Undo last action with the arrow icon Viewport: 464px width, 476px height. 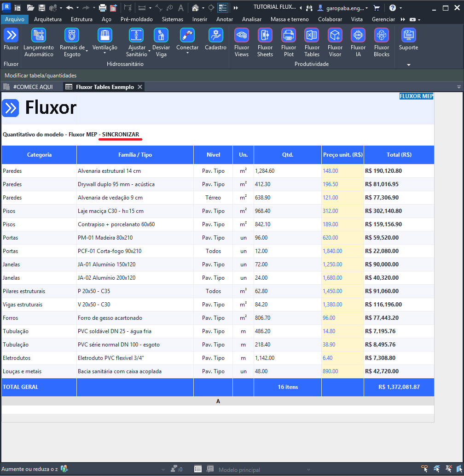pos(70,8)
